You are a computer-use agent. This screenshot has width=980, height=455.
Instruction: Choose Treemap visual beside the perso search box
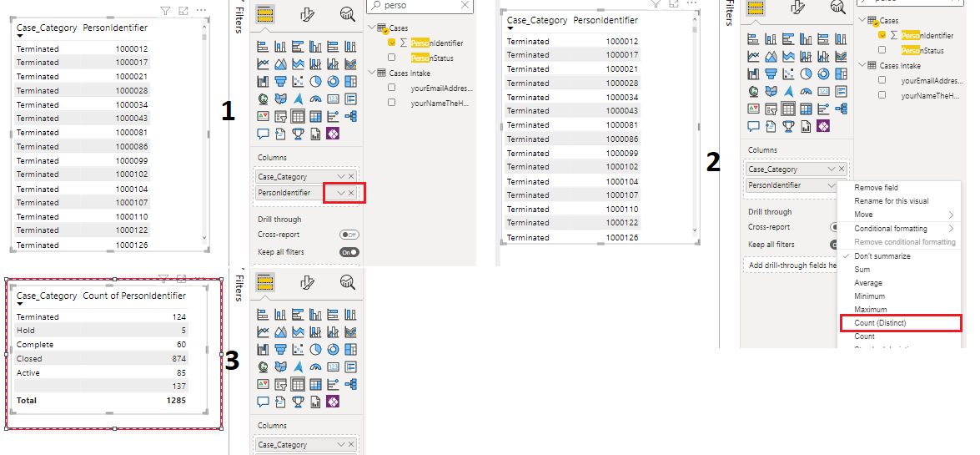click(350, 81)
